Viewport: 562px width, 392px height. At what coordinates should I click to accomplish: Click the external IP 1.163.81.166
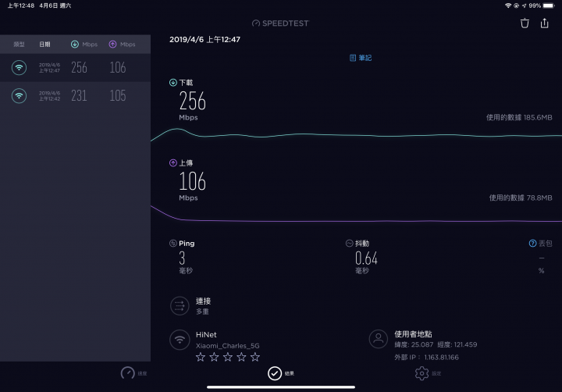point(441,357)
